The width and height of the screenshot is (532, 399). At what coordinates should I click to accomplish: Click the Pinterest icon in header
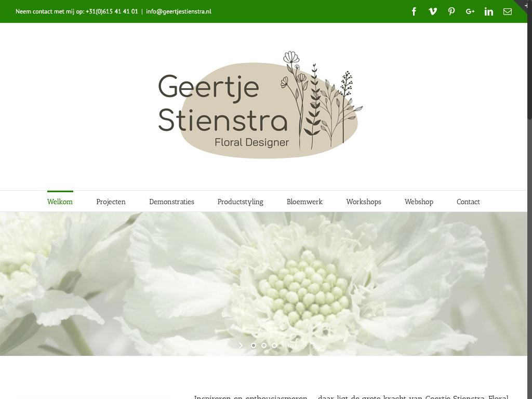pyautogui.click(x=451, y=11)
